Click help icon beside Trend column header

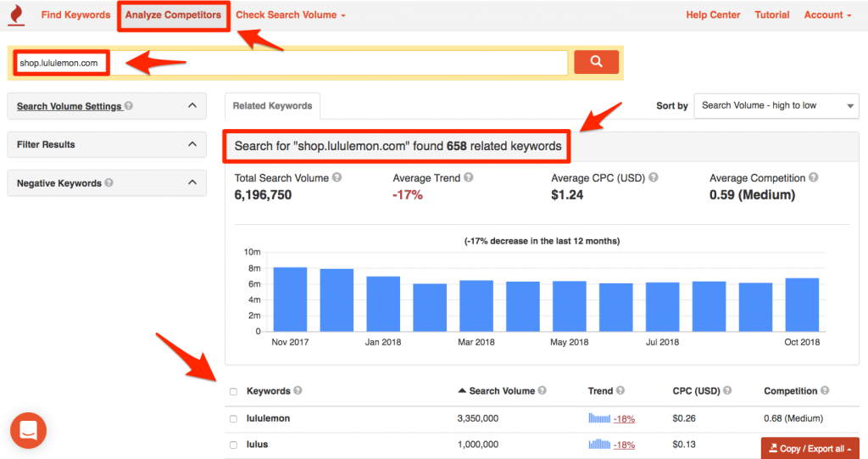point(620,390)
